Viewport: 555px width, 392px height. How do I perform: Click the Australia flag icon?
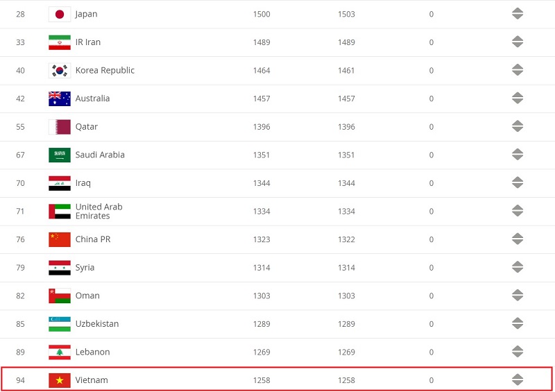pyautogui.click(x=60, y=99)
